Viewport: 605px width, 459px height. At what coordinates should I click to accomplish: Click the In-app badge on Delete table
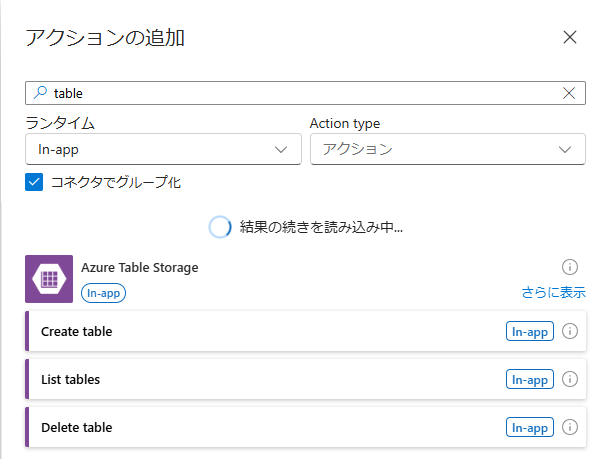click(x=530, y=428)
